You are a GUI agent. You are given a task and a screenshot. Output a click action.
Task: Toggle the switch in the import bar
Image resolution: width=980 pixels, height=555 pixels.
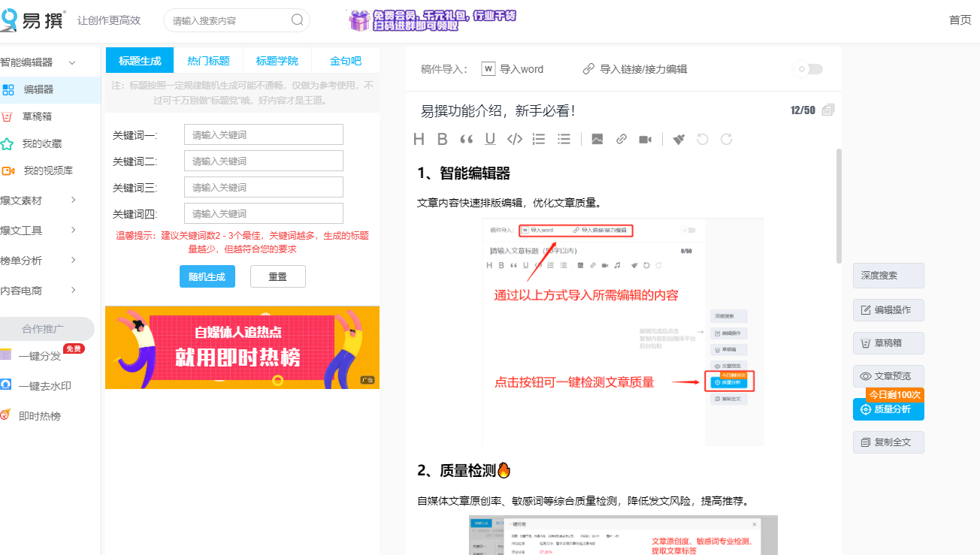[809, 69]
